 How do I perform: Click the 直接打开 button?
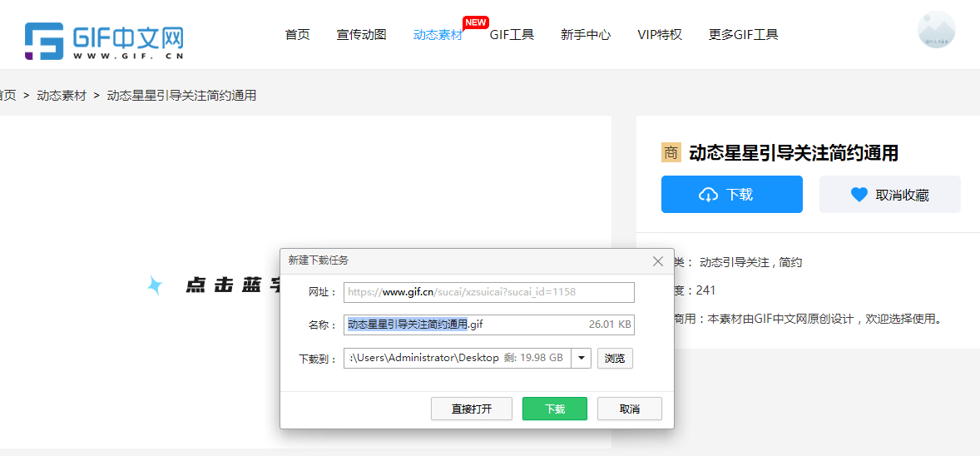click(472, 409)
